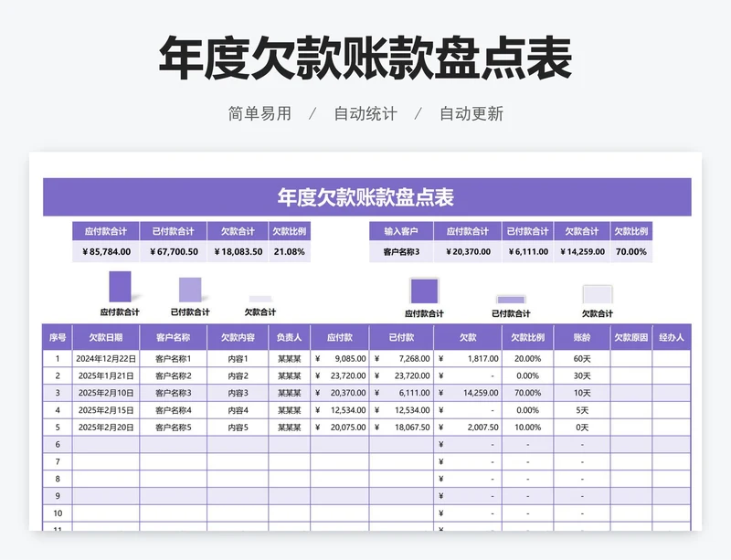Click date cell 2024年12月22日
The image size is (731, 560).
pos(106,359)
